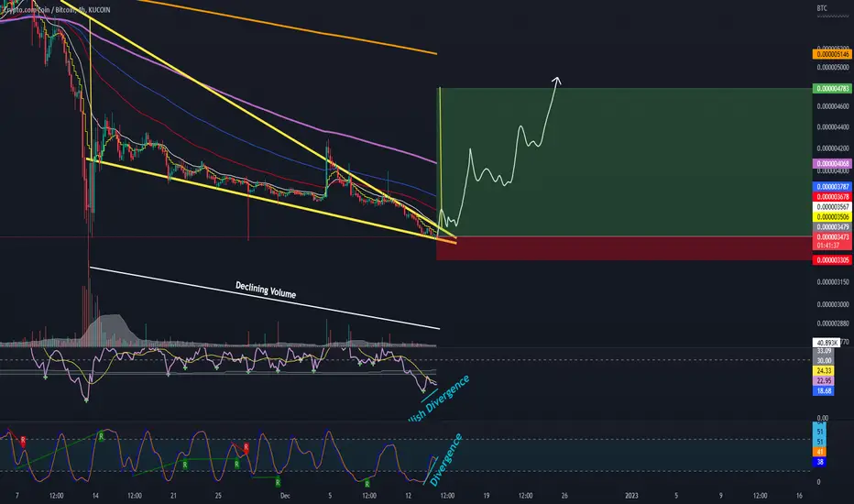The width and height of the screenshot is (854, 504).
Task: Select the purple 22.95 indicator value
Action: (824, 381)
